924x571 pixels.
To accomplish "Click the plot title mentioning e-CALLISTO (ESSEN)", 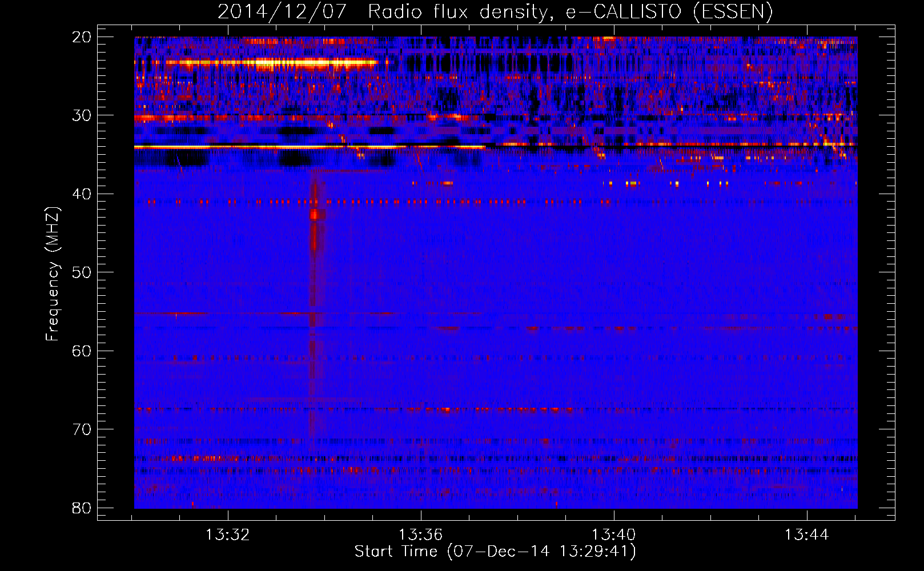I will (x=495, y=11).
